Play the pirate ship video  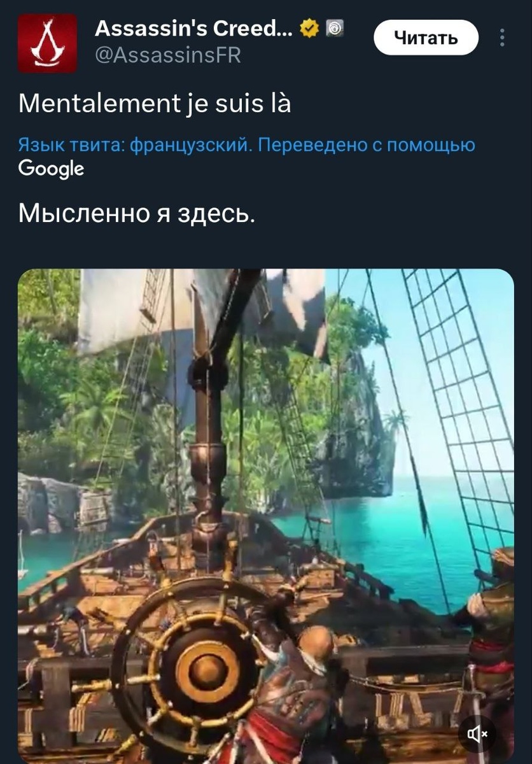pyautogui.click(x=265, y=516)
